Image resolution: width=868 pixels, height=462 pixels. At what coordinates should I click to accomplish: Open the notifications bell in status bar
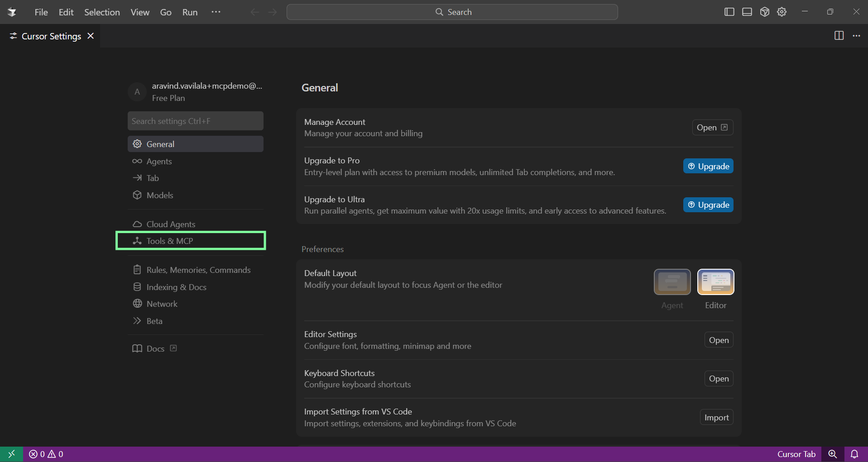click(x=854, y=454)
